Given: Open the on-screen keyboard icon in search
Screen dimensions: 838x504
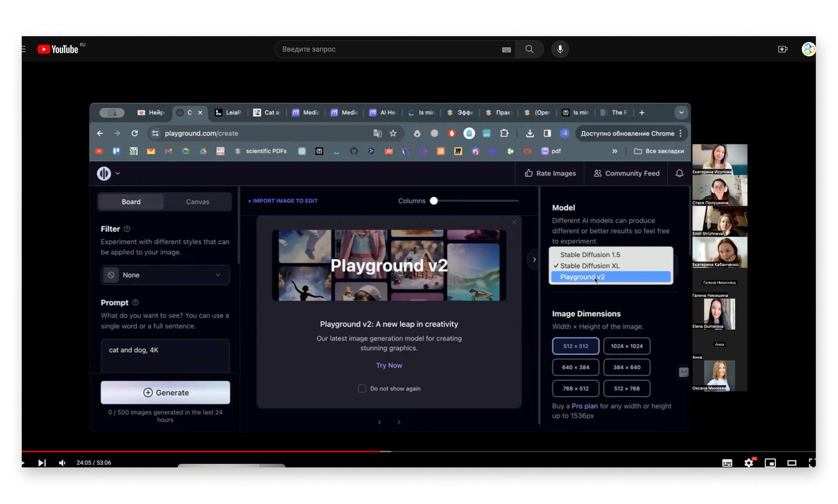Looking at the screenshot, I should [506, 50].
